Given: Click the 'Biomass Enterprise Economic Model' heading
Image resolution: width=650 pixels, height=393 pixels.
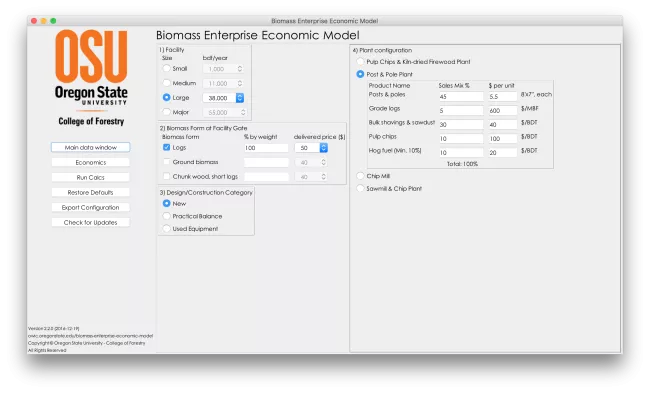Looking at the screenshot, I should (257, 35).
